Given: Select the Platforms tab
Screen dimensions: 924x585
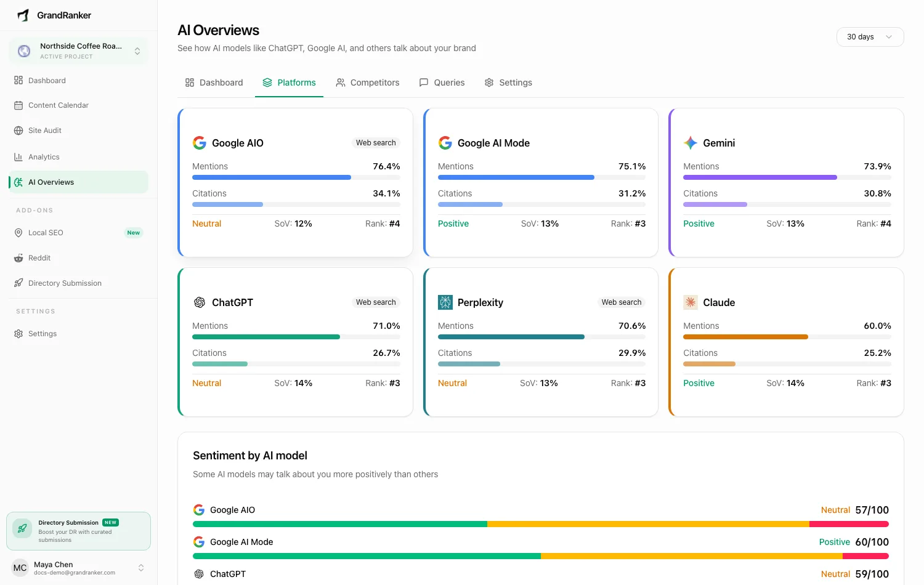Looking at the screenshot, I should [x=289, y=83].
